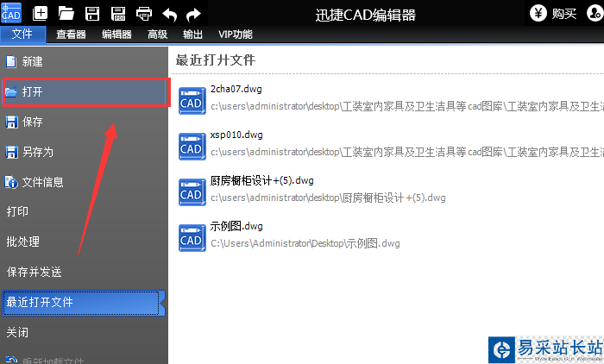Click the CAD icon beside 厨房橱柜设计+(5).dwg
Image resolution: width=604 pixels, height=364 pixels.
(192, 192)
